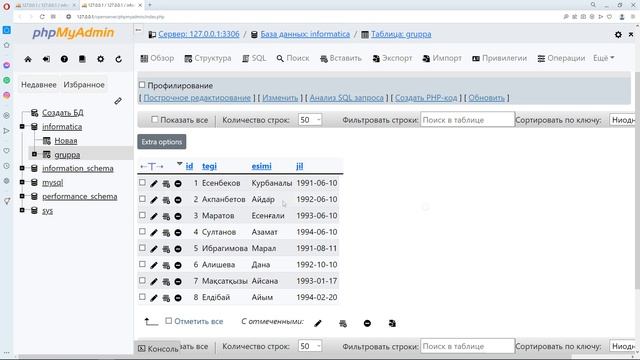Click browser reload button
This screenshot has height=360, width=640.
(42, 17)
